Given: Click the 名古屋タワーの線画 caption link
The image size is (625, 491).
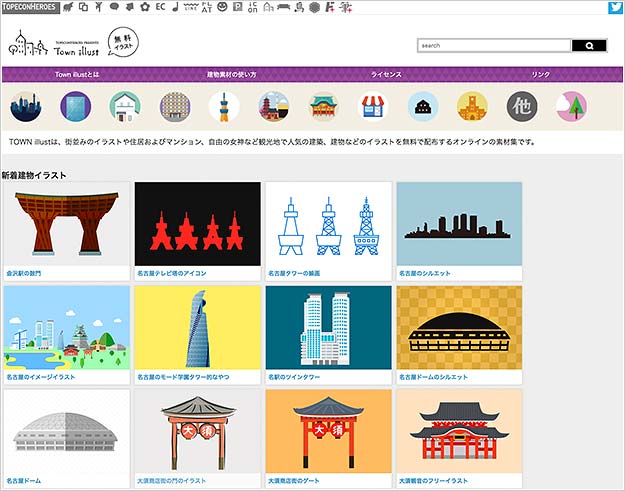Looking at the screenshot, I should 294,273.
